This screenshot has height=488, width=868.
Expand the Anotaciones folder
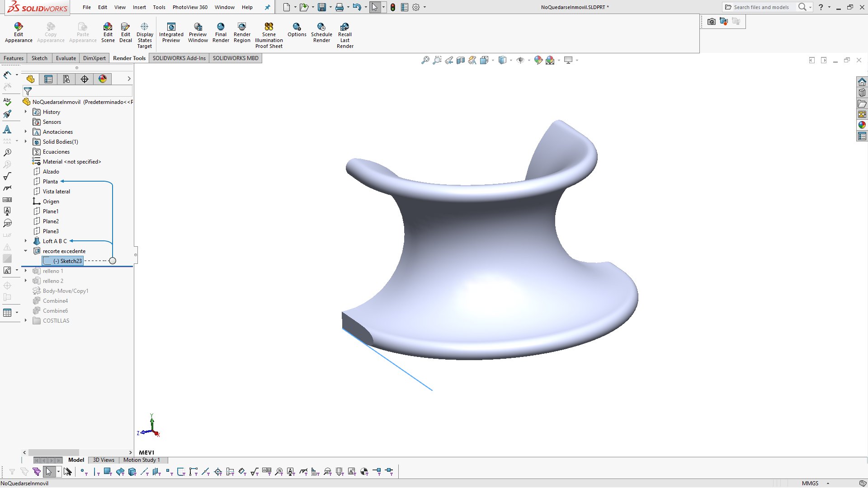click(x=26, y=131)
